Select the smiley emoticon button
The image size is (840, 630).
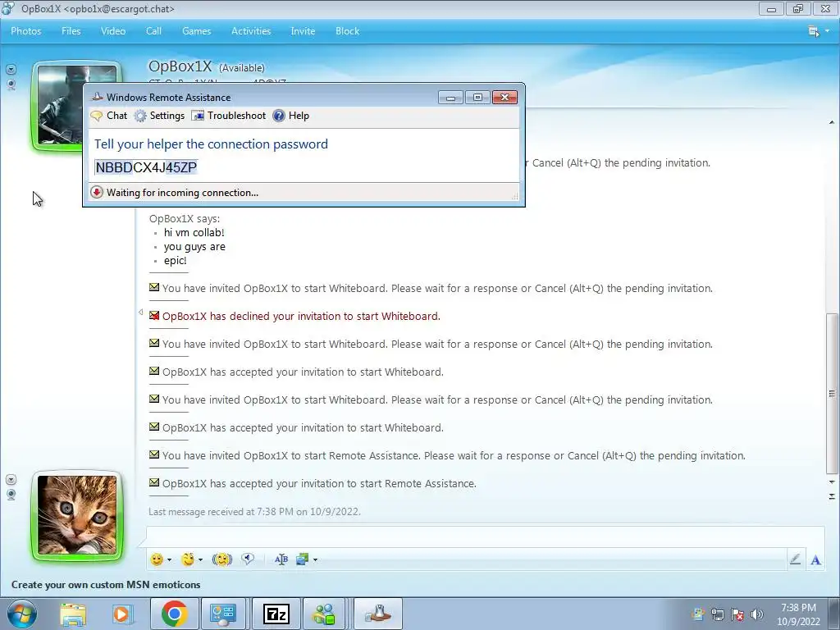(x=157, y=559)
